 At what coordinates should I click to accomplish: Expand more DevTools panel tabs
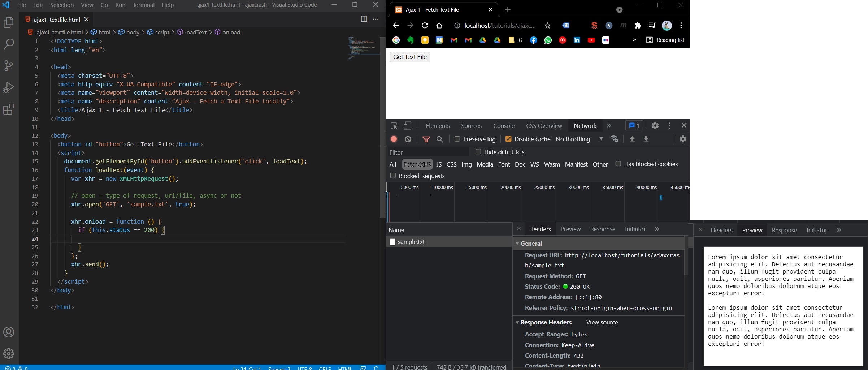click(x=609, y=126)
